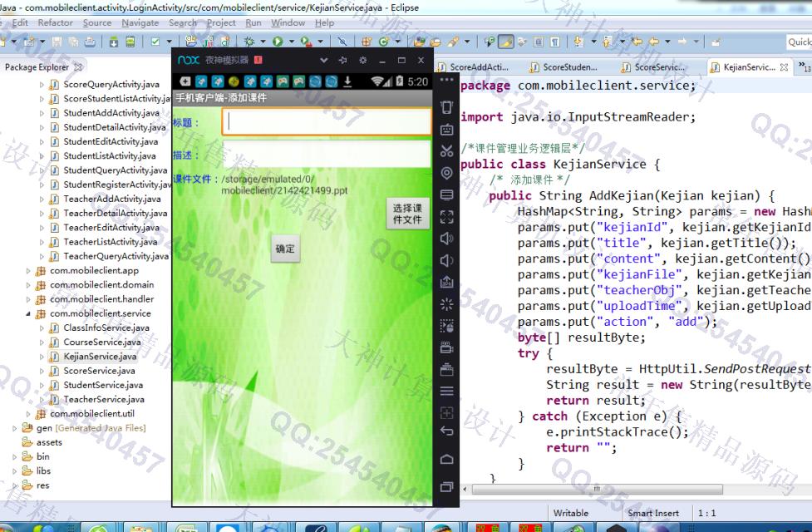
Task: Show hidden editor tabs list chevron
Action: pyautogui.click(x=805, y=66)
